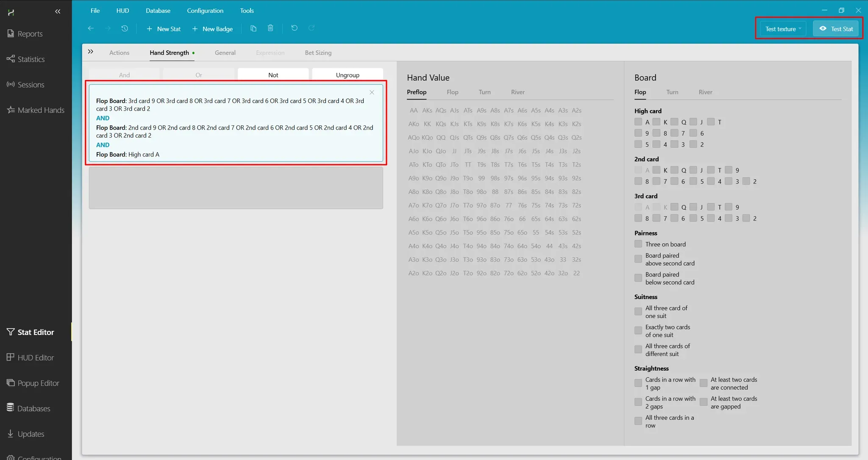The height and width of the screenshot is (460, 868).
Task: Click the undo arrow icon
Action: click(294, 28)
